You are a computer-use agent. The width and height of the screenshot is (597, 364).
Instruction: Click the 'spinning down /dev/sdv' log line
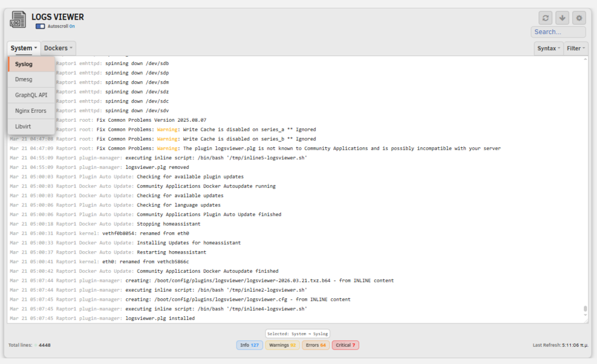click(x=112, y=110)
